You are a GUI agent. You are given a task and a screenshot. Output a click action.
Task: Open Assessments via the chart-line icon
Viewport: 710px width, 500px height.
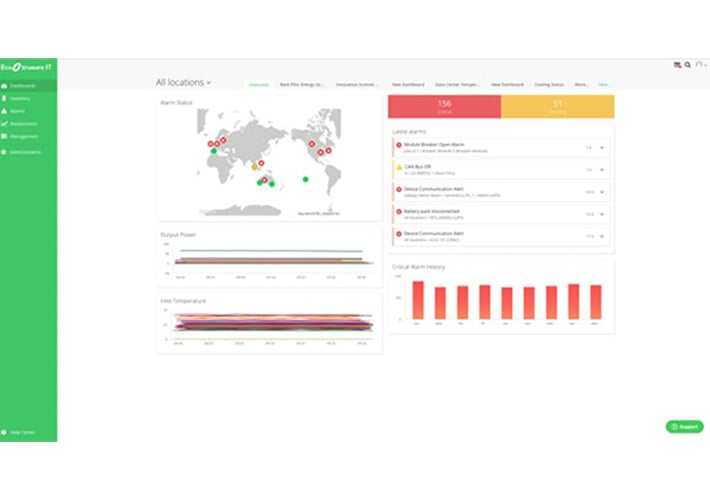[4, 124]
